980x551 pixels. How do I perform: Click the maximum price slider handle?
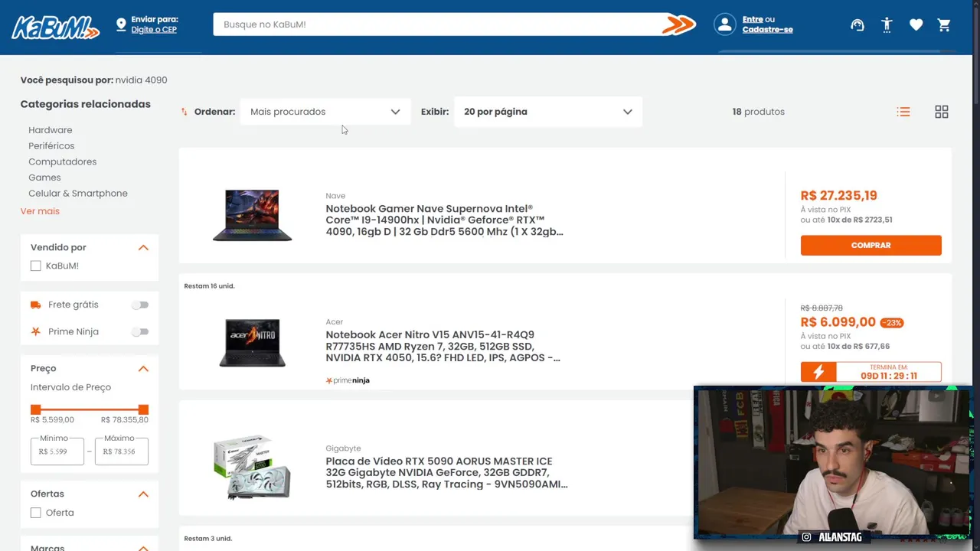(143, 410)
